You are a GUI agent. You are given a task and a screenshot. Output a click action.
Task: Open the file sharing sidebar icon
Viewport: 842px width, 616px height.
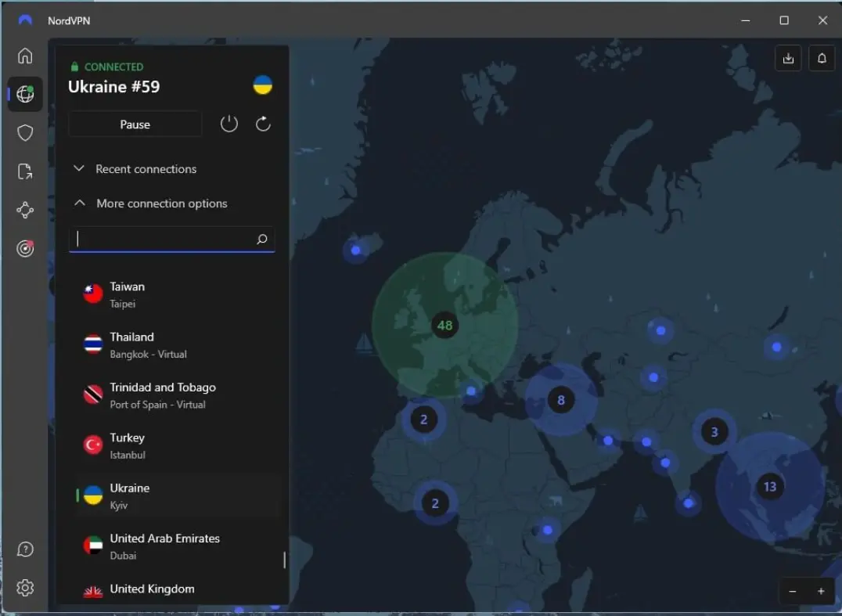pyautogui.click(x=25, y=171)
